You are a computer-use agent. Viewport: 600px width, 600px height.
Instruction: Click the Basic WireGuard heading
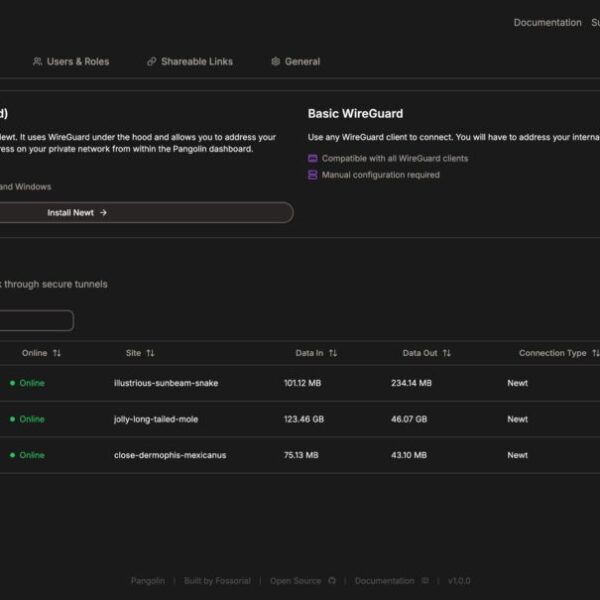tap(355, 114)
